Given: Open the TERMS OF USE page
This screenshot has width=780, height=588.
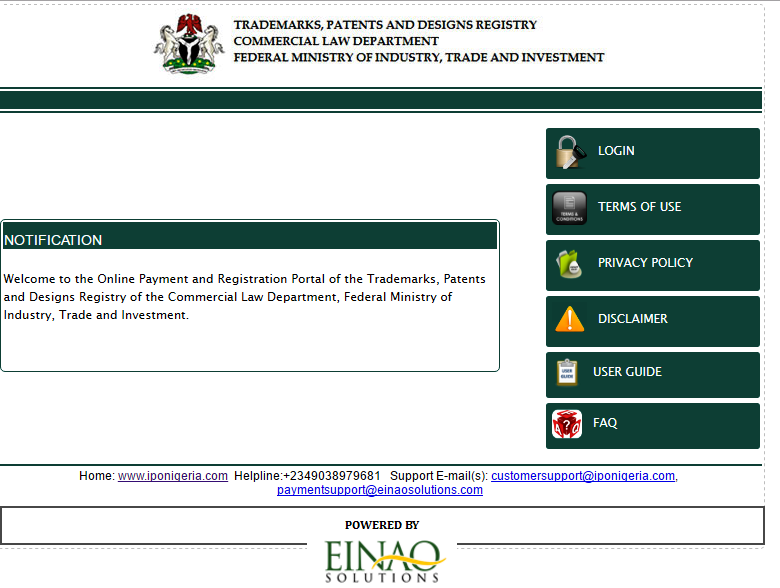Looking at the screenshot, I should [639, 207].
